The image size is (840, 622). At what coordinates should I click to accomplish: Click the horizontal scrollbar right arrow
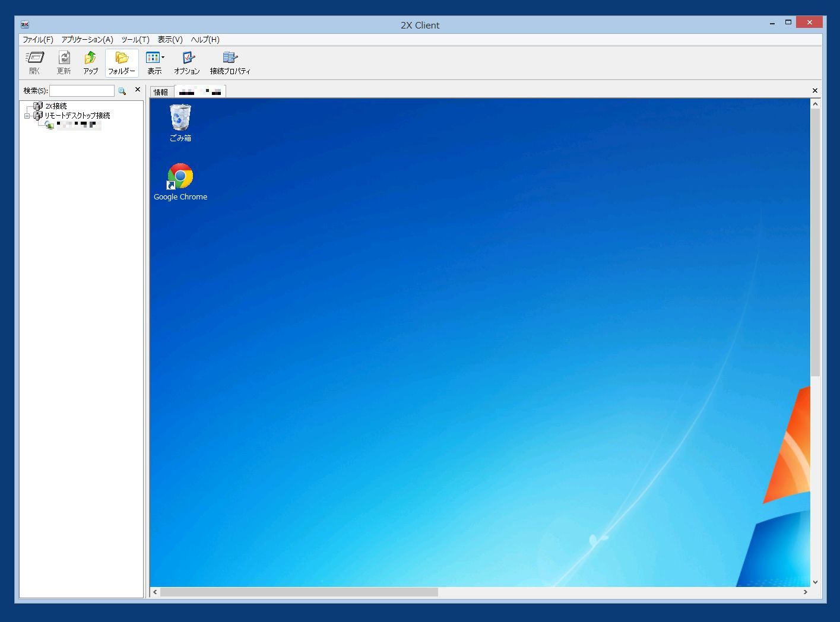point(806,592)
